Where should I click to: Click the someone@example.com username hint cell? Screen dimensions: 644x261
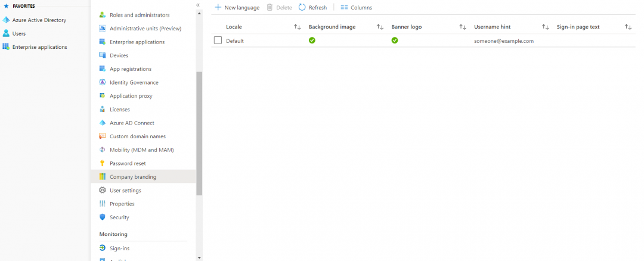504,41
